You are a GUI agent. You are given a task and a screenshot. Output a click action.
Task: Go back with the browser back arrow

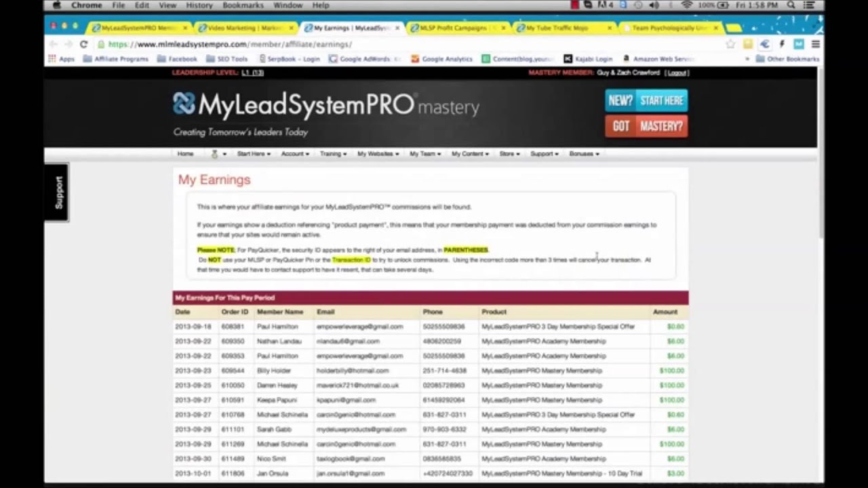tap(54, 44)
